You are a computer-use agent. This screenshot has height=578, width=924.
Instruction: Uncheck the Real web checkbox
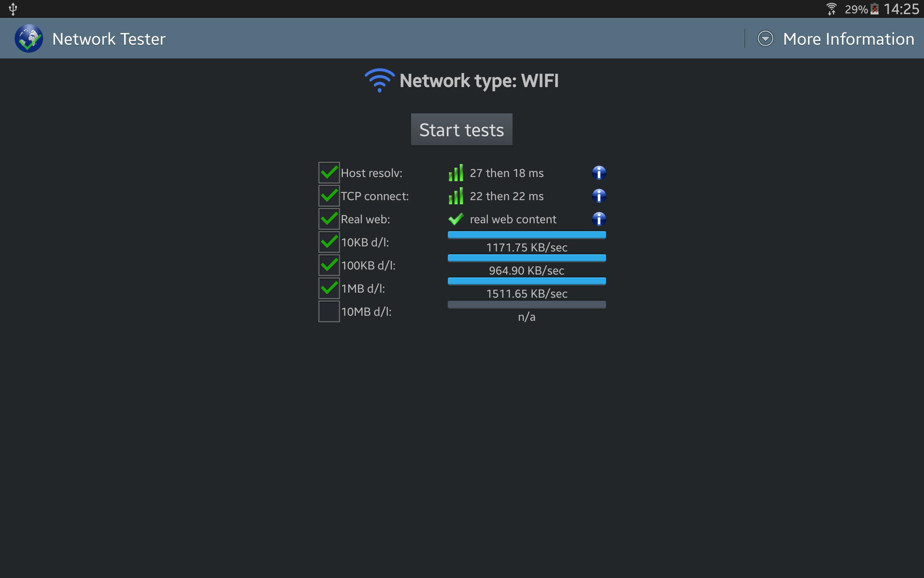tap(329, 219)
